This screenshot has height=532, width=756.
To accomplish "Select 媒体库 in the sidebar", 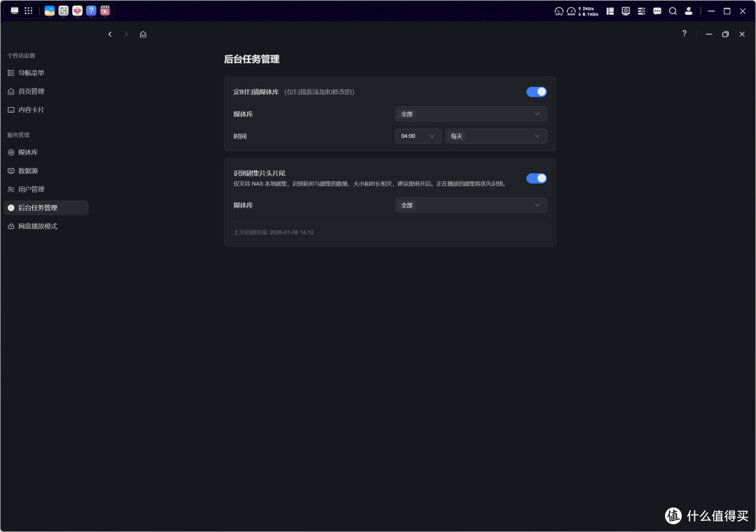I will (45, 153).
